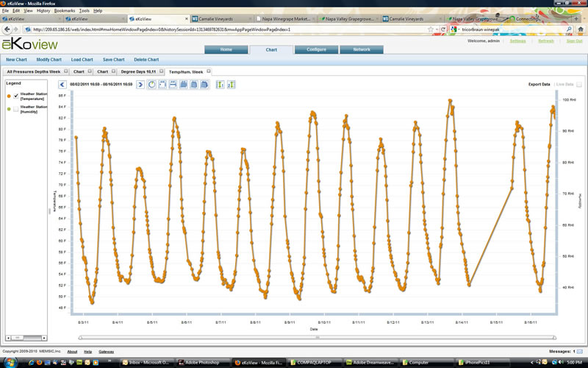Close the All Pressures Depths Week tab
The image size is (588, 368).
66,71
